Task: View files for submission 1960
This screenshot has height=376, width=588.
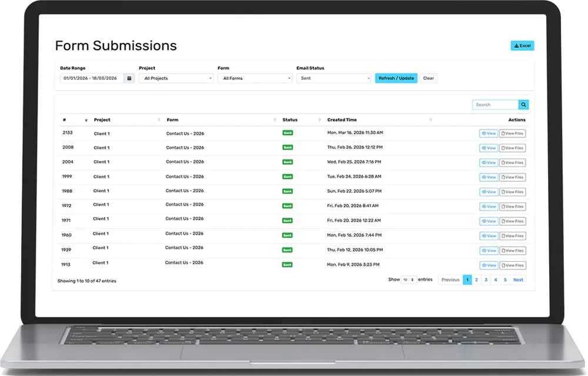Action: (x=512, y=236)
